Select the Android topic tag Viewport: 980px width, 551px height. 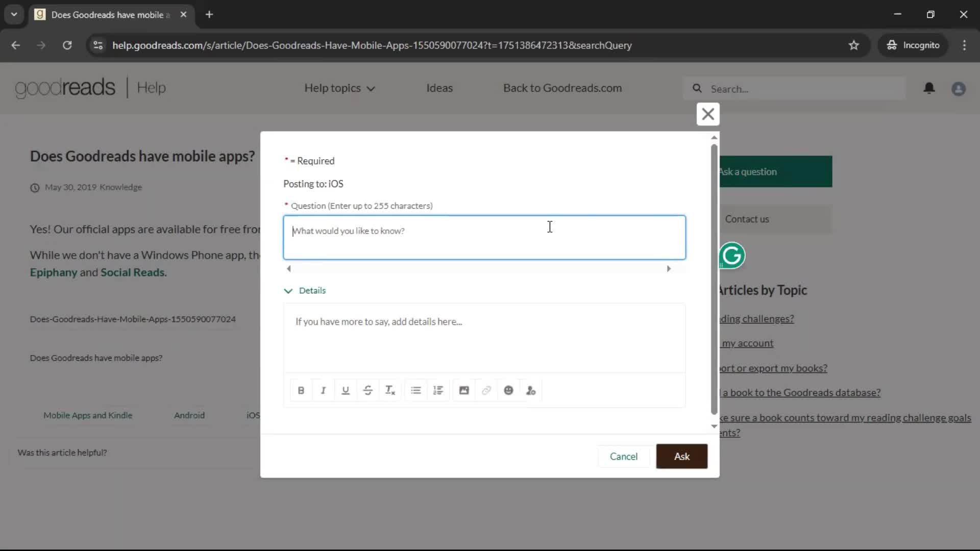pyautogui.click(x=189, y=415)
